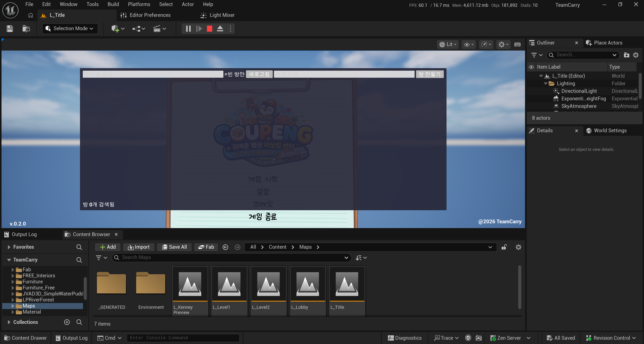644x344 pixels.
Task: Open Content Browser settings gear
Action: (518, 247)
